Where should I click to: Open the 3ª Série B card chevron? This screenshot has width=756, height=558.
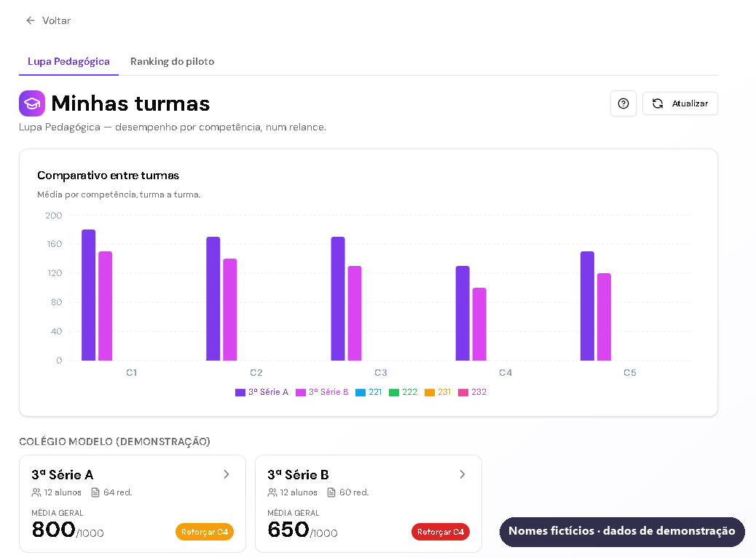[x=462, y=474]
